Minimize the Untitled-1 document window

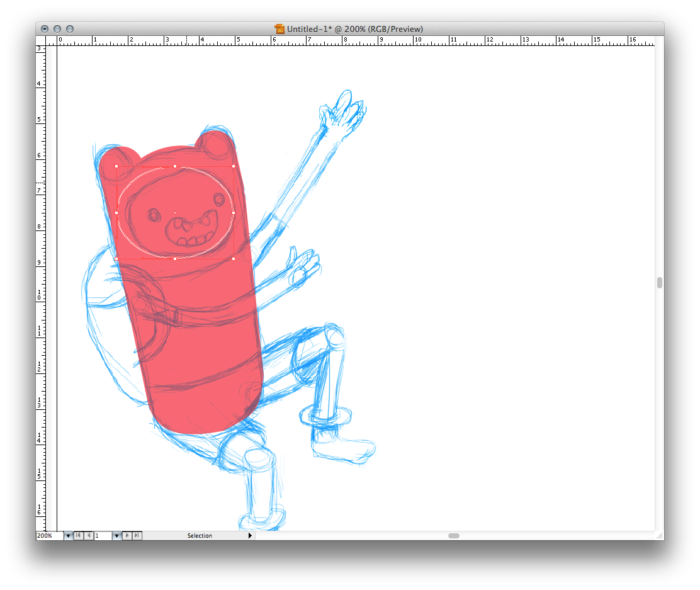(x=57, y=29)
